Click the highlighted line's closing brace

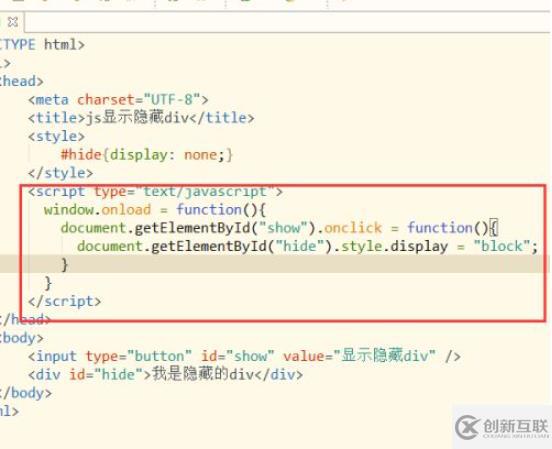[x=64, y=264]
